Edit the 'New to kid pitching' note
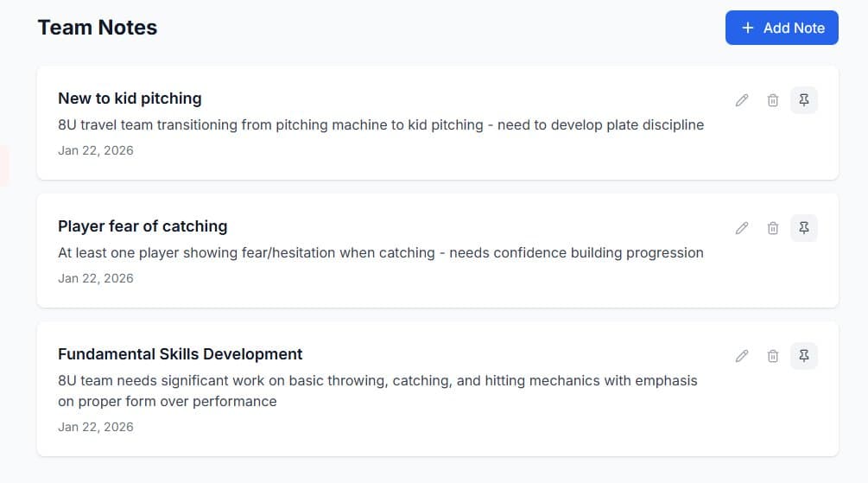Screen dimensions: 868x483 [x=742, y=100]
